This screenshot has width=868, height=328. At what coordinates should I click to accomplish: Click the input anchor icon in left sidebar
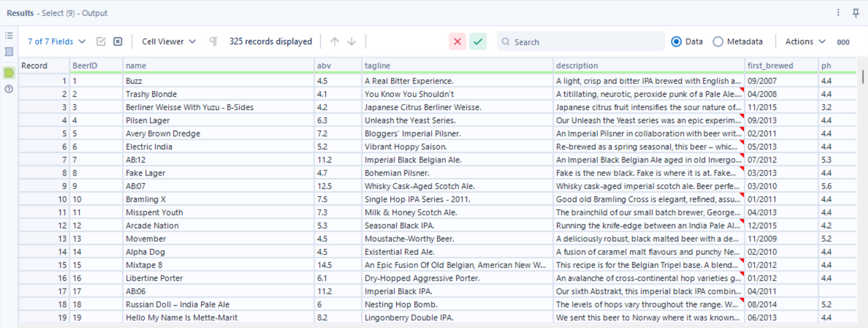(9, 52)
